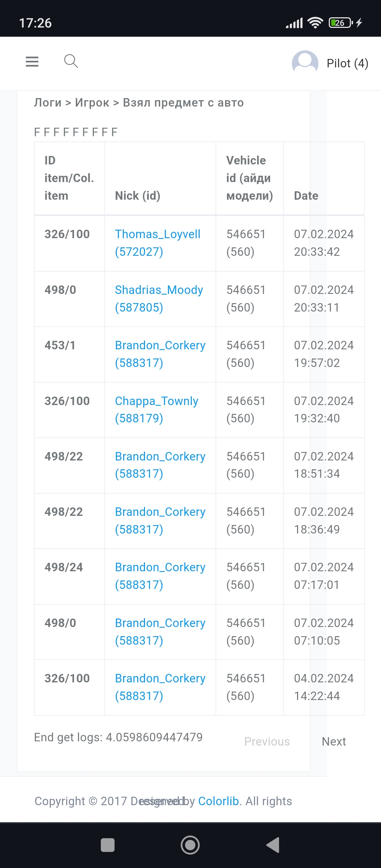This screenshot has width=381, height=868.
Task: Open Brandon_Corkery link dated 19:57:02
Action: pos(160,354)
